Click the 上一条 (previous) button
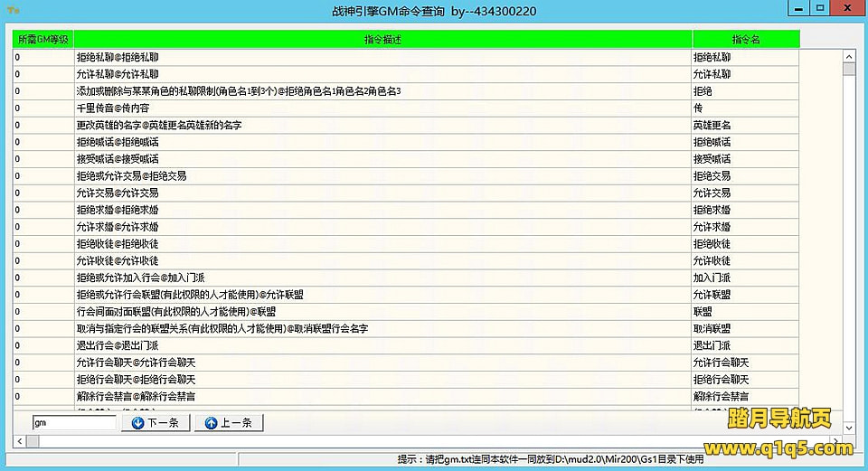This screenshot has width=868, height=471. pyautogui.click(x=228, y=422)
